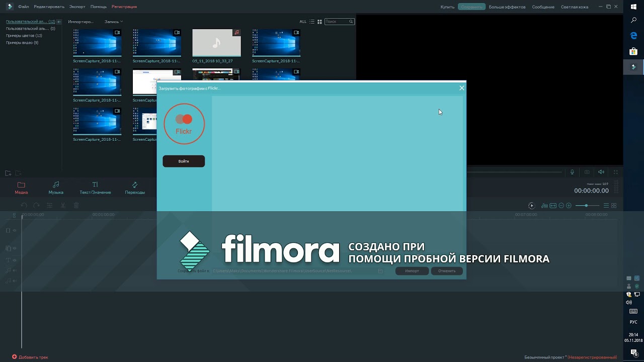Open Больше эффектов
The image size is (644, 362).
507,7
